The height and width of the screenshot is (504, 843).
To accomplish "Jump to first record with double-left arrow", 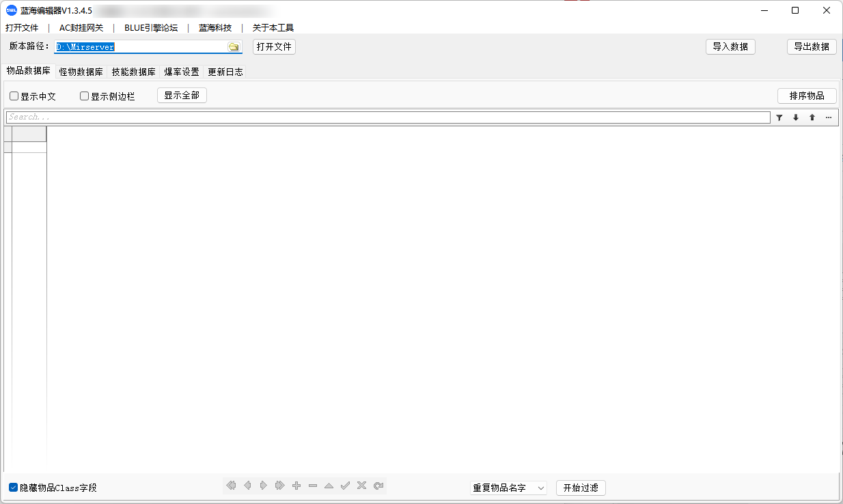I will 231,485.
